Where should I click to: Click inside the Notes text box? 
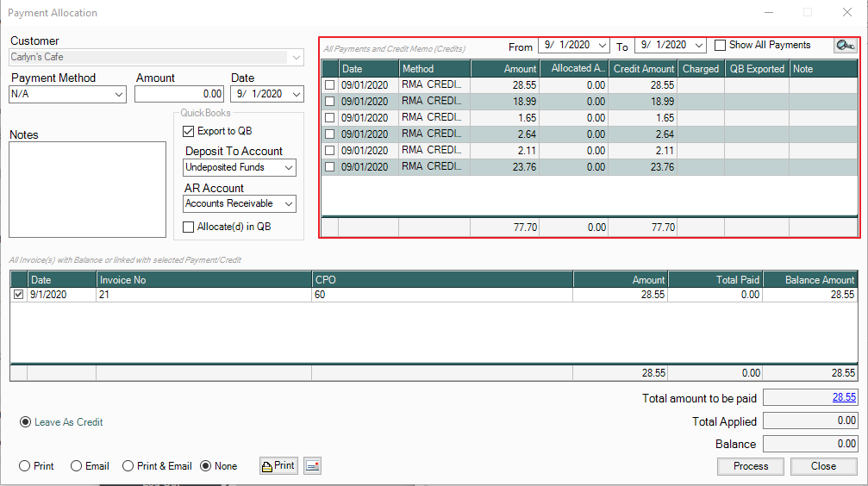point(87,190)
